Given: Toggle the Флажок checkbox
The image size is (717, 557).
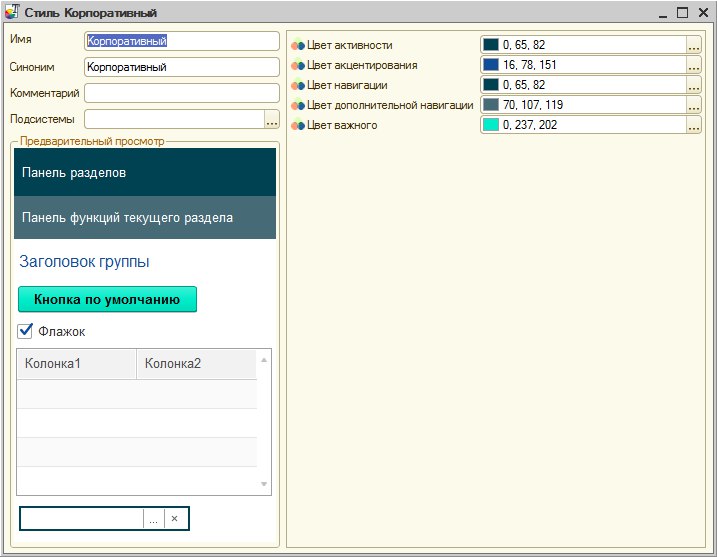Looking at the screenshot, I should [25, 331].
